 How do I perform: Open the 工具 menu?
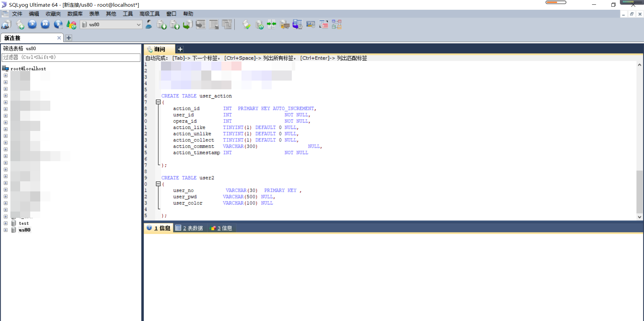[128, 14]
